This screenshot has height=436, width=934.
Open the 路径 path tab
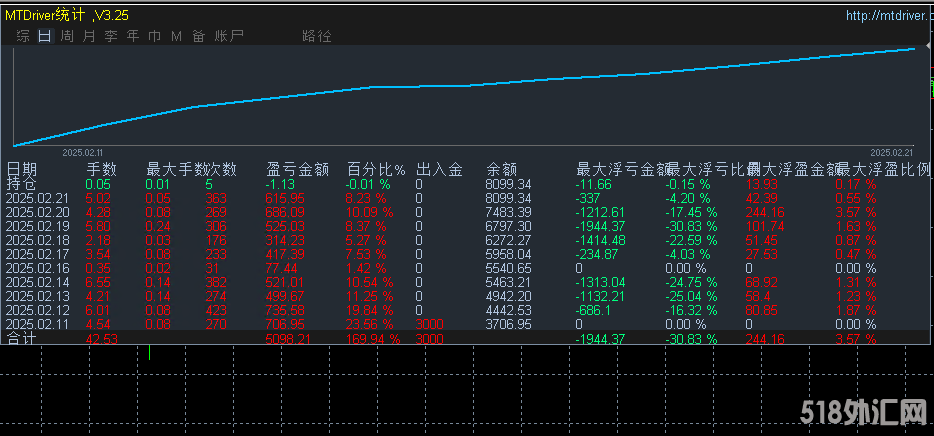(x=316, y=36)
